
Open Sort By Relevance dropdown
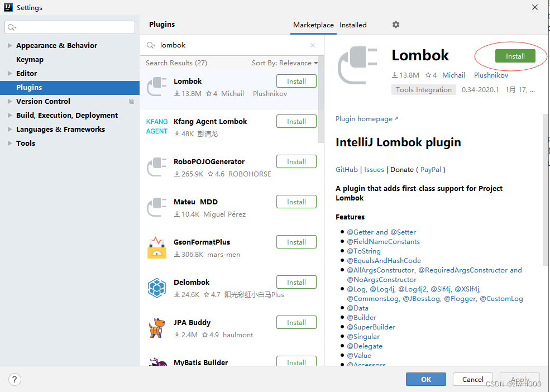point(285,63)
